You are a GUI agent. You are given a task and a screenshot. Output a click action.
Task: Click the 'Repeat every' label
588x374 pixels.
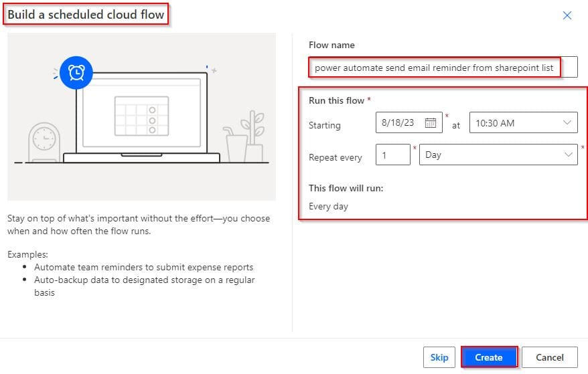[x=336, y=157]
